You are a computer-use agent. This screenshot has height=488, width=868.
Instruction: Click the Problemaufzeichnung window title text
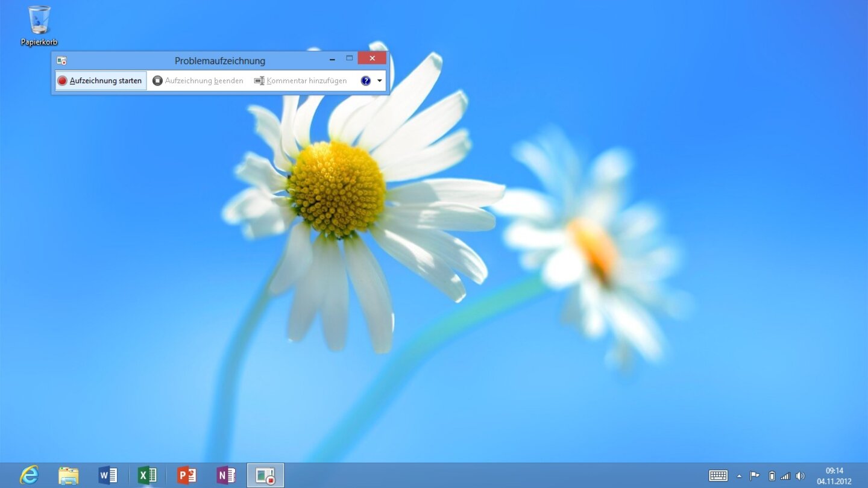[220, 61]
